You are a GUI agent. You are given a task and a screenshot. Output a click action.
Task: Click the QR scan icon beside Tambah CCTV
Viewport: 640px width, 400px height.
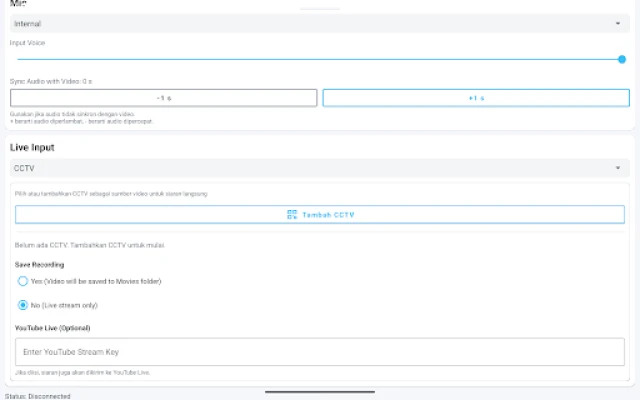[292, 214]
